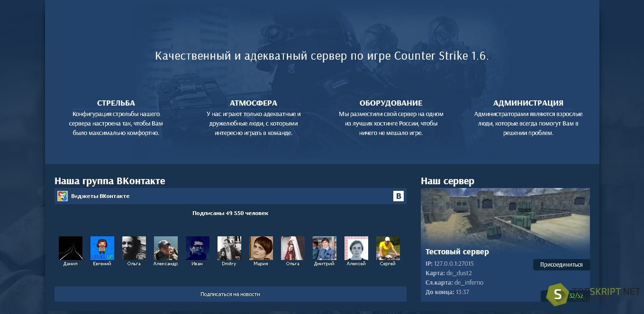Image resolution: width=644 pixels, height=314 pixels.
Task: Click Наша группа ВКонтакте heading
Action: 110,181
